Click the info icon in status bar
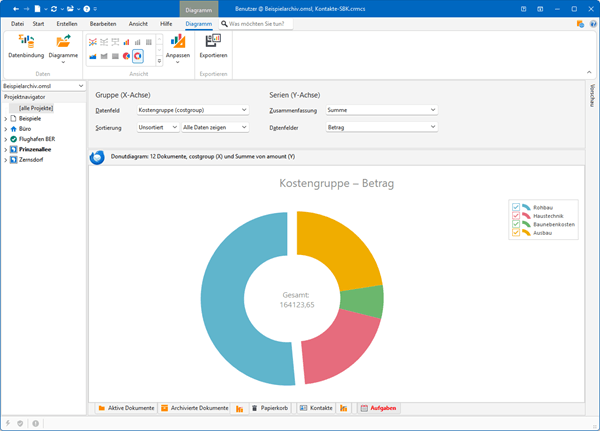The height and width of the screenshot is (431, 600). tap(36, 423)
